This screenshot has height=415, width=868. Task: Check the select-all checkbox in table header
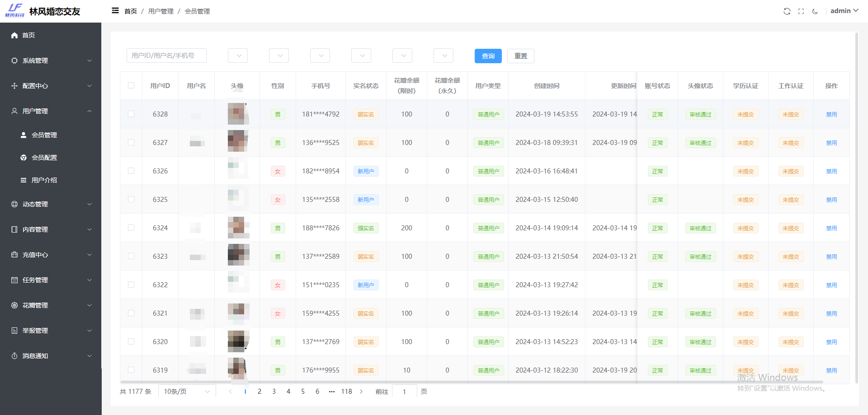point(131,85)
